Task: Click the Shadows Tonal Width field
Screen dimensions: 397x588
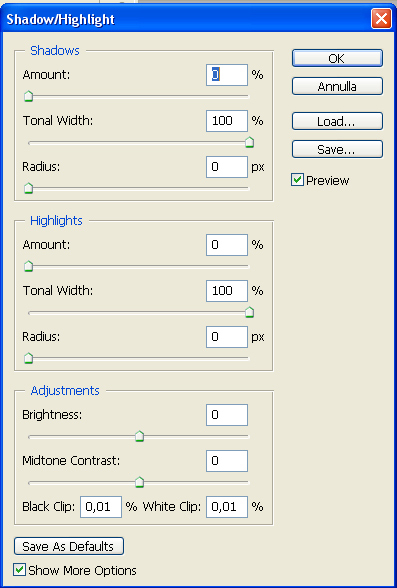Action: point(227,121)
